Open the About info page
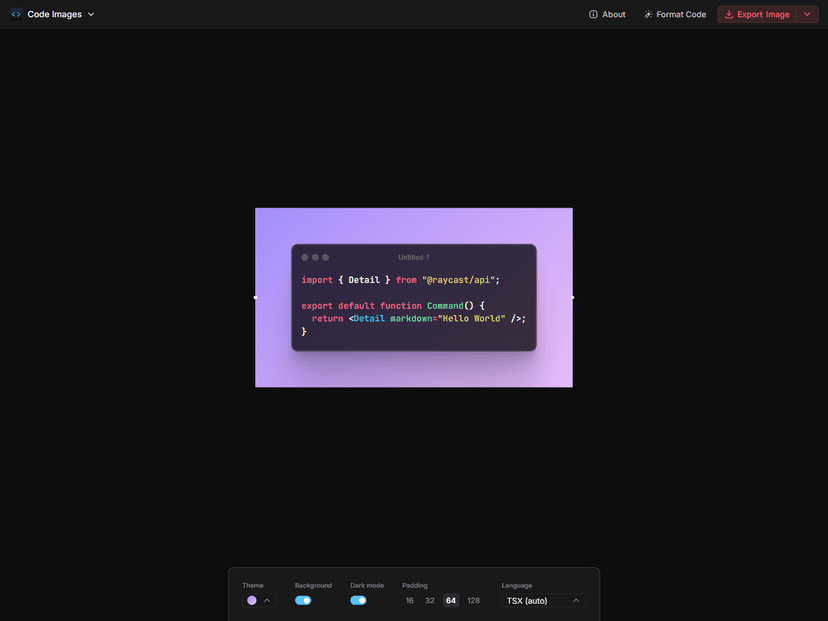The height and width of the screenshot is (621, 828). click(607, 14)
